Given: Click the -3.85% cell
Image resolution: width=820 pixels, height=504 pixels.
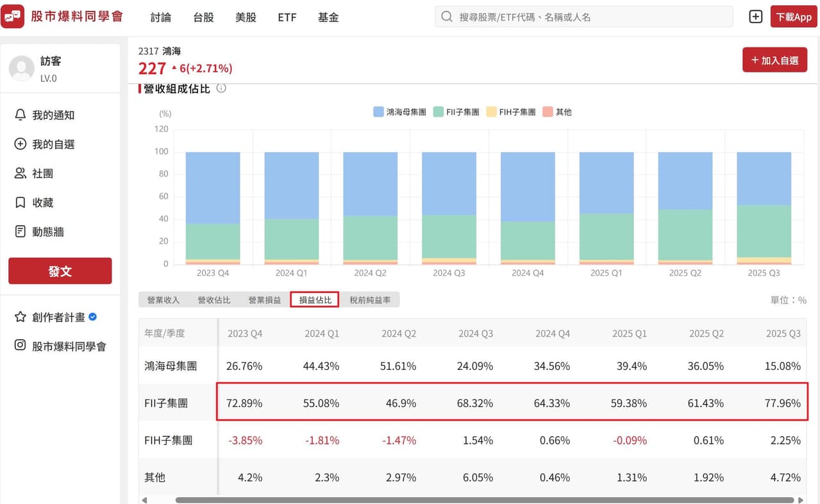Looking at the screenshot, I should tap(246, 441).
